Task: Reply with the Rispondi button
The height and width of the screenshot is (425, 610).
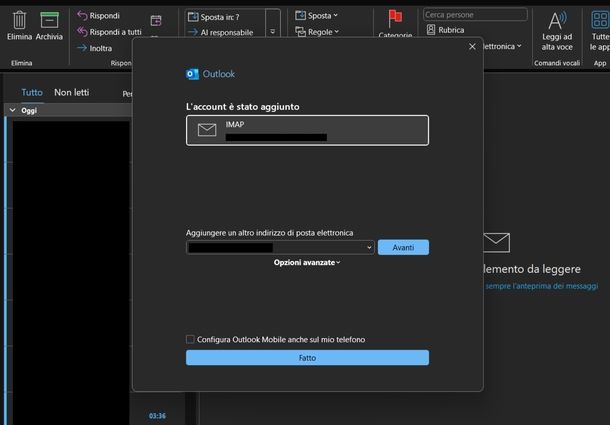Action: (98, 16)
